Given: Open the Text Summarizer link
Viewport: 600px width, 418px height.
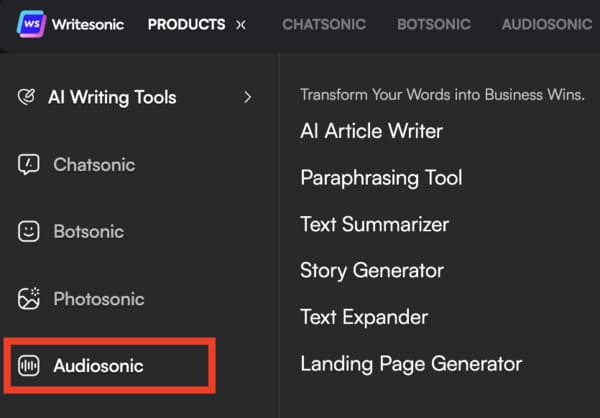Looking at the screenshot, I should (x=375, y=224).
